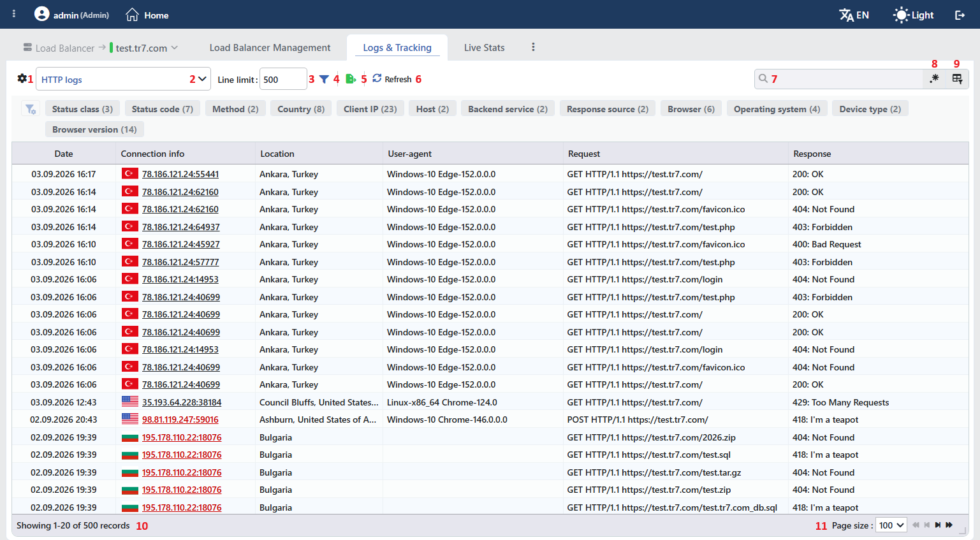Image resolution: width=980 pixels, height=540 pixels.
Task: Open the more-options dots after Live Stats
Action: [533, 47]
